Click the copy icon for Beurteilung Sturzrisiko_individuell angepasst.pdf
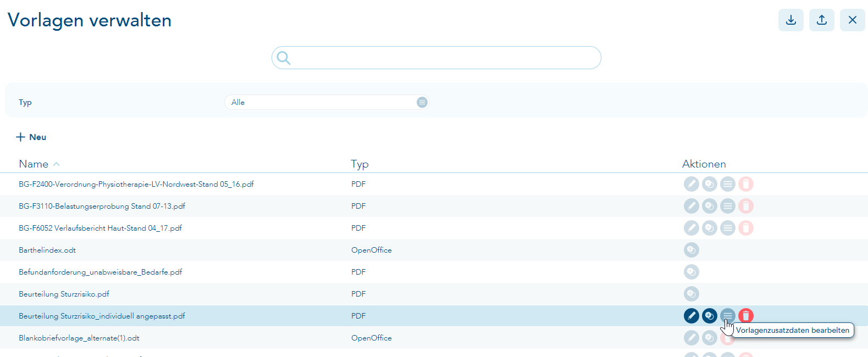 tap(710, 316)
